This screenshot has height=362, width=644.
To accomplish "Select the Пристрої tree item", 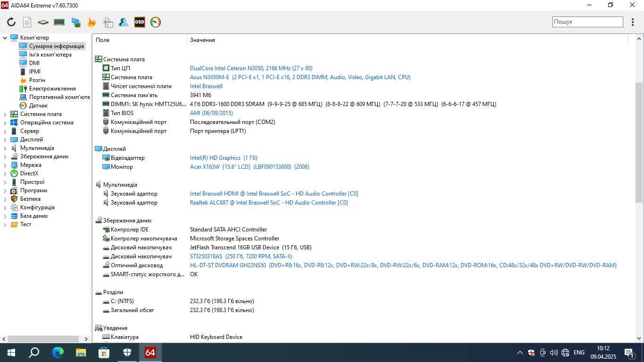I will 32,182.
